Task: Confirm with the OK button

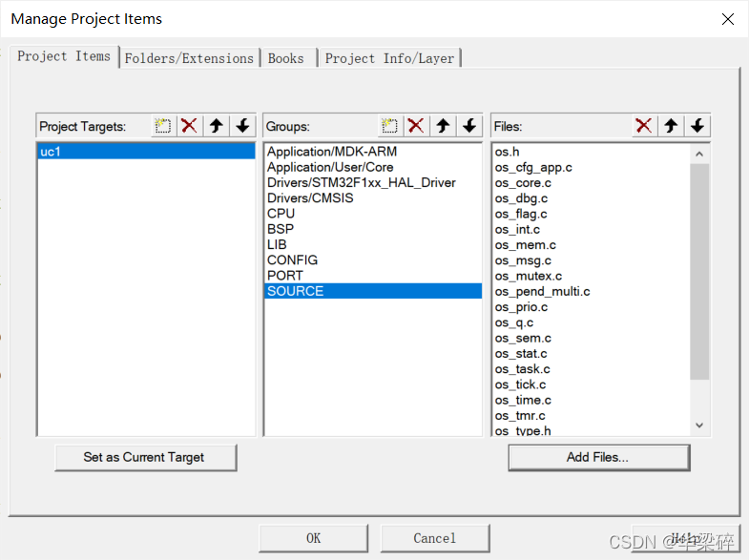Action: [313, 538]
